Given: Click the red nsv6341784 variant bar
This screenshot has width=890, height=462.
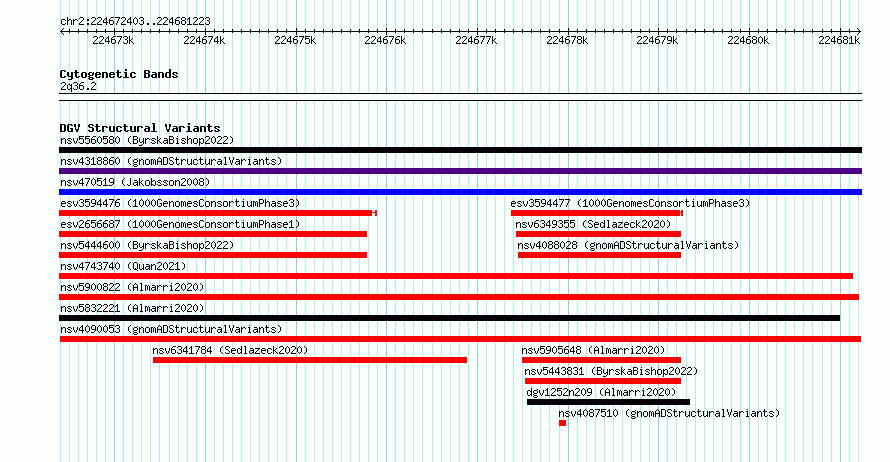Looking at the screenshot, I should pos(310,360).
